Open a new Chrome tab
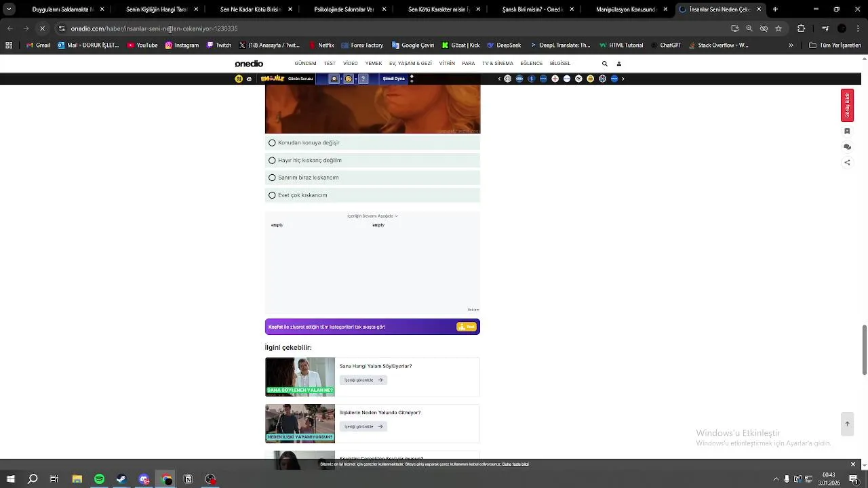This screenshot has height=488, width=868. 775,9
